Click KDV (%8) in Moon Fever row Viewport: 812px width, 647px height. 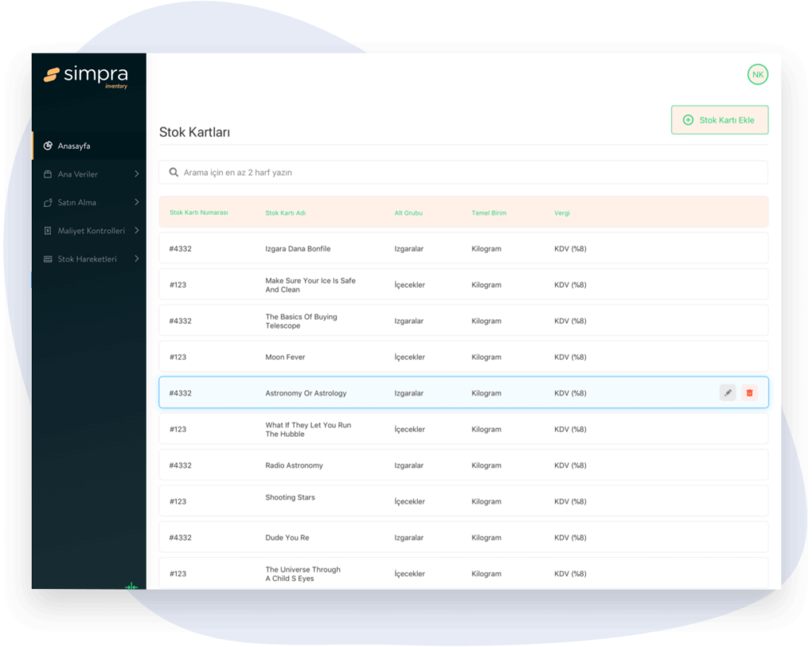pyautogui.click(x=570, y=357)
